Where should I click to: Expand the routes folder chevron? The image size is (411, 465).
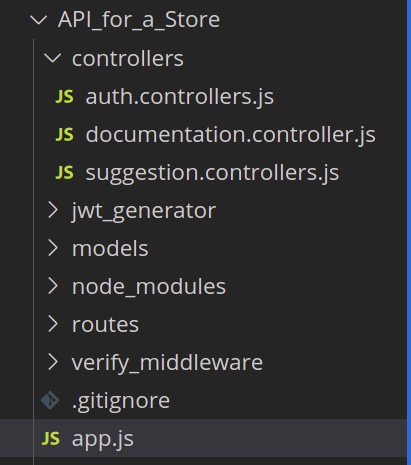(x=53, y=324)
